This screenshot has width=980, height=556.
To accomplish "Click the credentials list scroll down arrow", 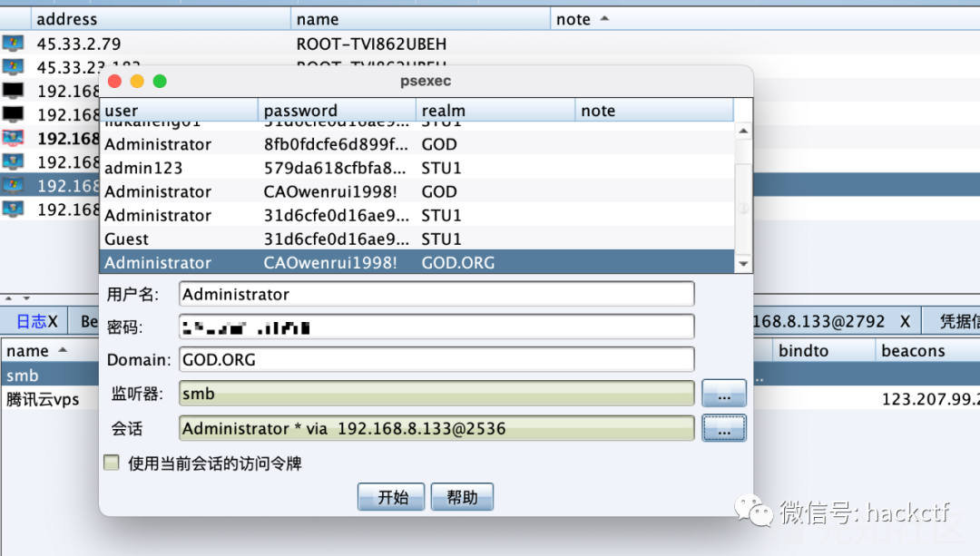I will click(x=743, y=264).
